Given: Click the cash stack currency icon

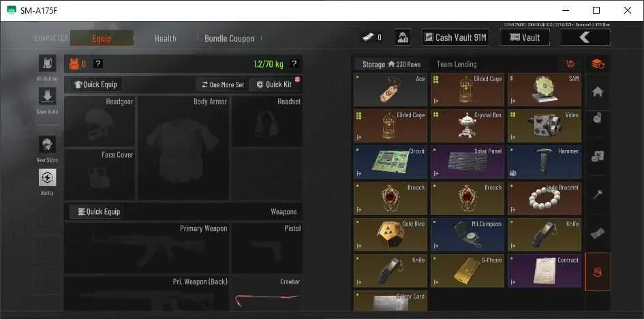Looking at the screenshot, I should tap(367, 37).
